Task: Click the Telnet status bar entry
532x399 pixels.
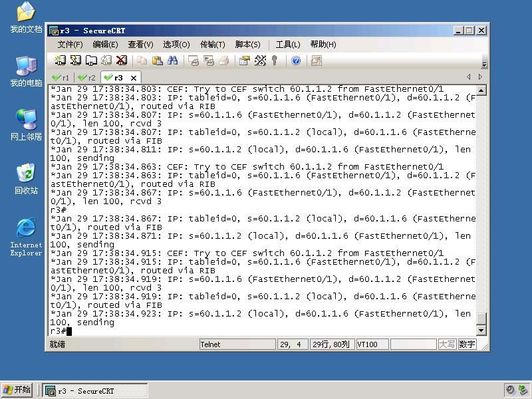Action: click(x=237, y=344)
